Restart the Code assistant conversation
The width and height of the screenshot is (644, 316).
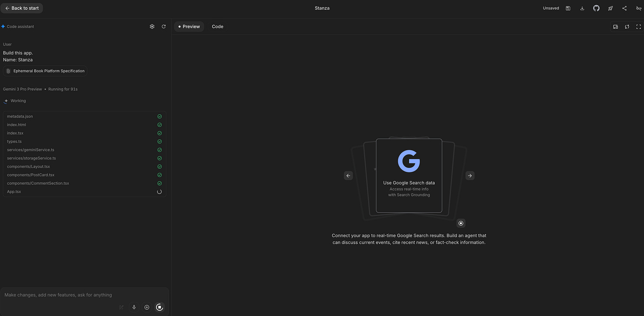tap(164, 27)
